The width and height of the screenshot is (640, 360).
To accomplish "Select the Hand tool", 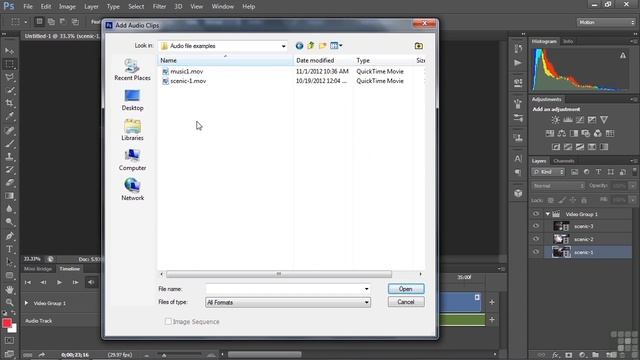I will pyautogui.click(x=9, y=289).
